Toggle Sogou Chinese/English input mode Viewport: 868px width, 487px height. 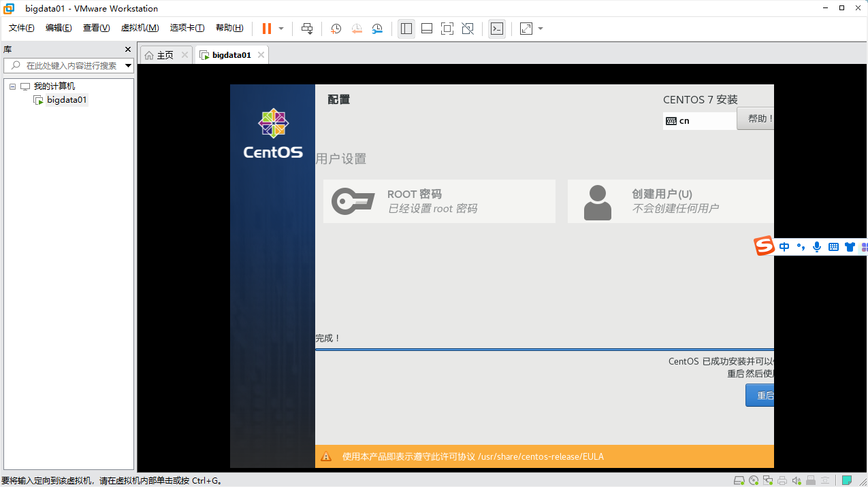(x=784, y=247)
